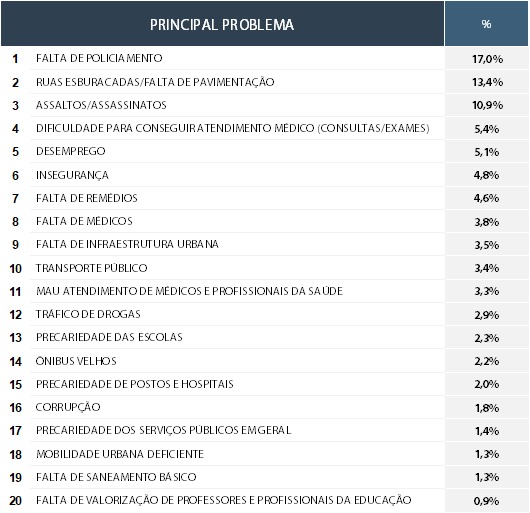Select the DESEMPREGO row label
The height and width of the screenshot is (513, 530).
71,151
